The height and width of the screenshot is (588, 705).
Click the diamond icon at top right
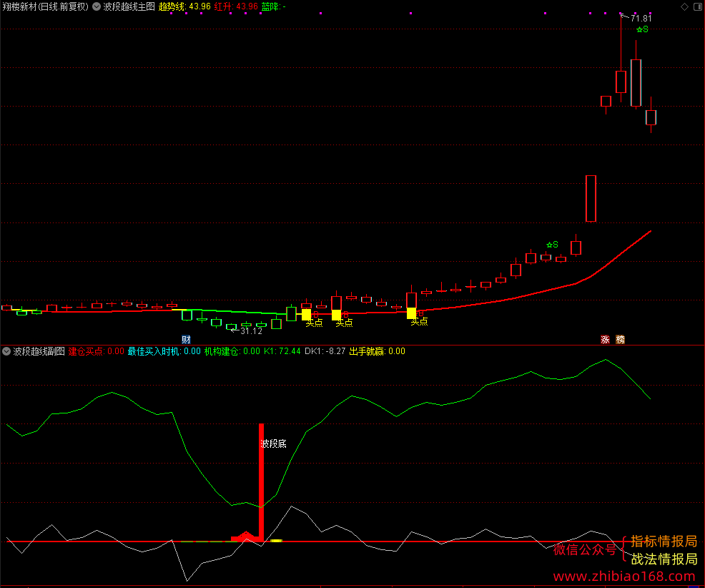684,6
